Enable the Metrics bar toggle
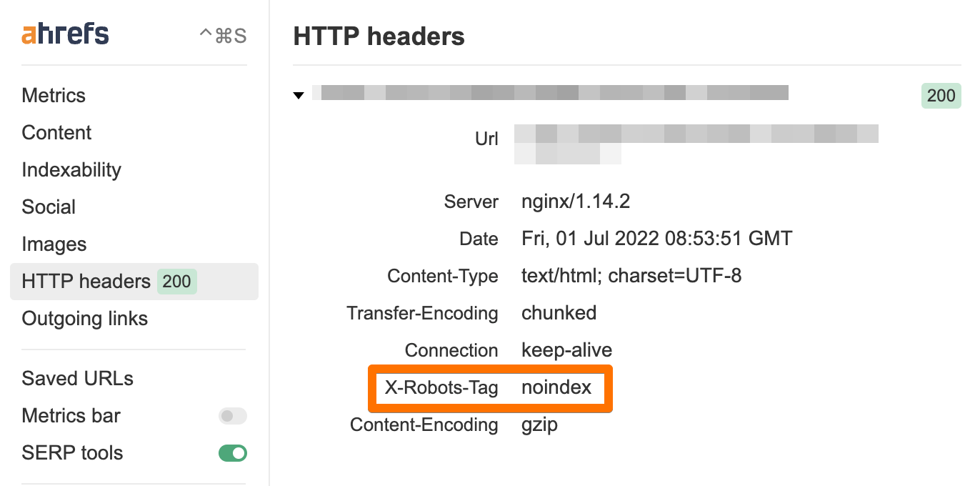The image size is (980, 486). pyautogui.click(x=232, y=415)
